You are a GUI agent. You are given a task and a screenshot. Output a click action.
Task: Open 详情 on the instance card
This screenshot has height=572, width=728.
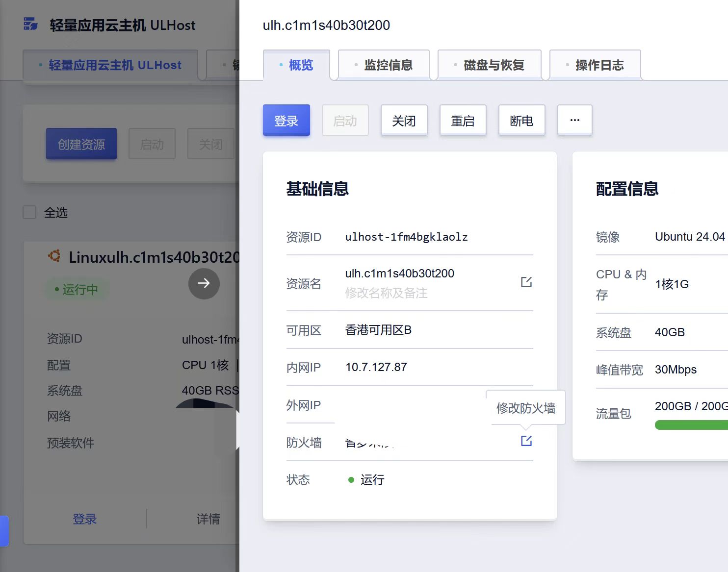pos(208,519)
